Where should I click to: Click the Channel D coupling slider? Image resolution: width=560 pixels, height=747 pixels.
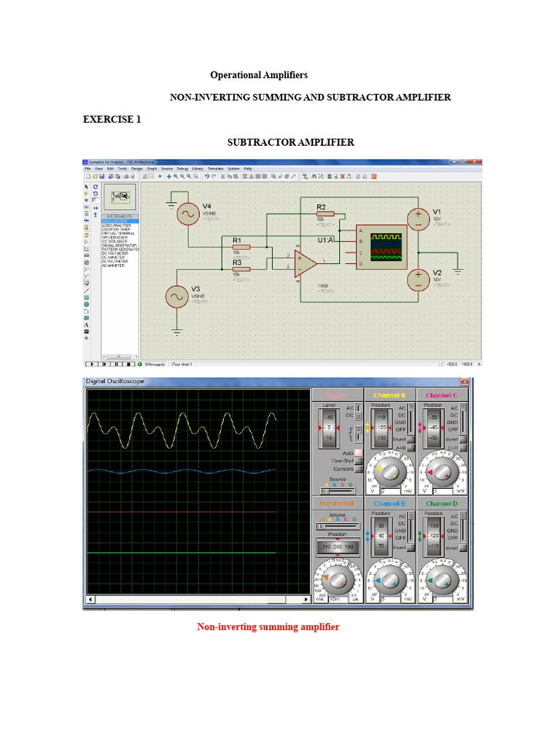(x=463, y=527)
